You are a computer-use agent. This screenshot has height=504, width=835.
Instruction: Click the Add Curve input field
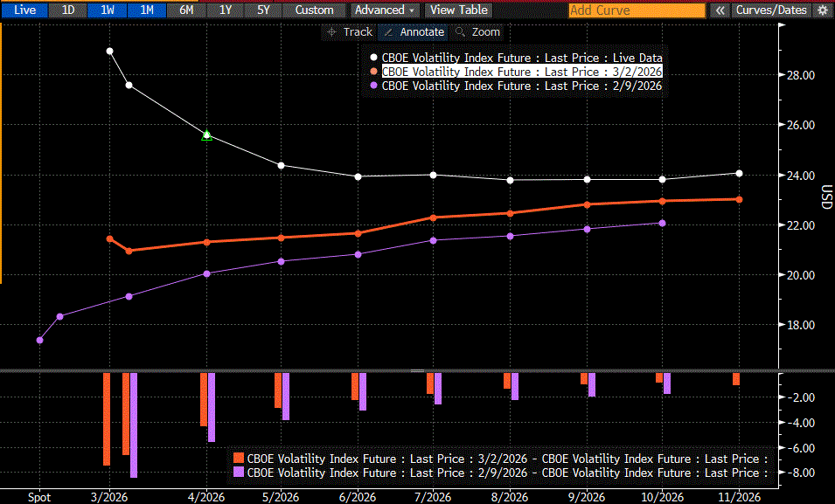tap(636, 10)
